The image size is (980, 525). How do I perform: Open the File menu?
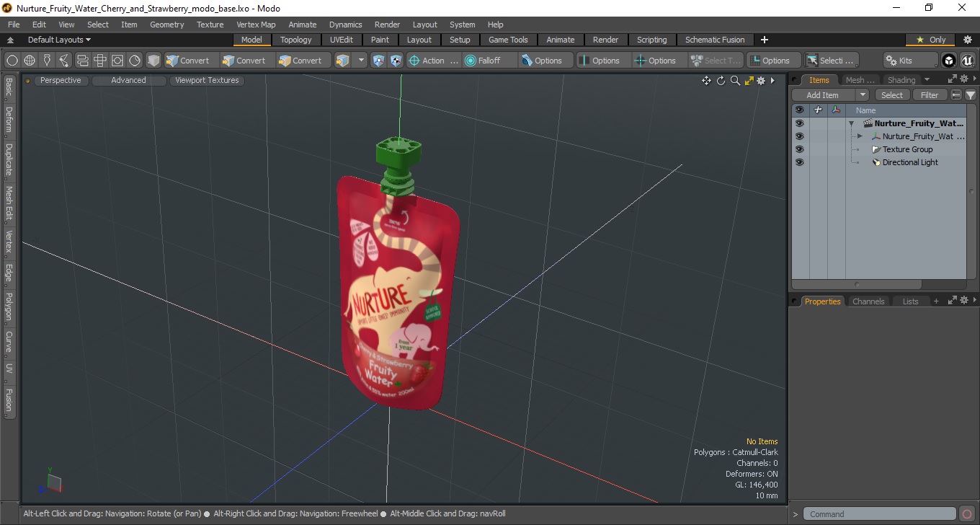(x=14, y=25)
